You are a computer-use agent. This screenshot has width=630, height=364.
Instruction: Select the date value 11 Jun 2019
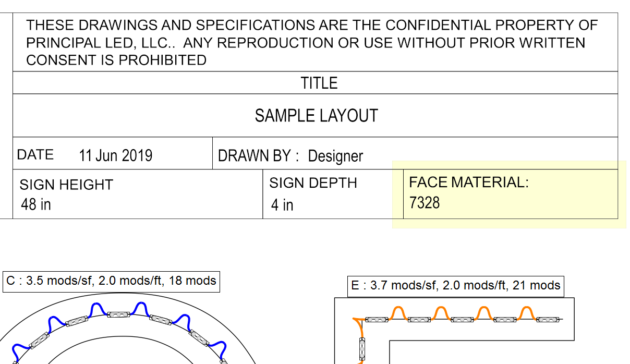(x=115, y=155)
